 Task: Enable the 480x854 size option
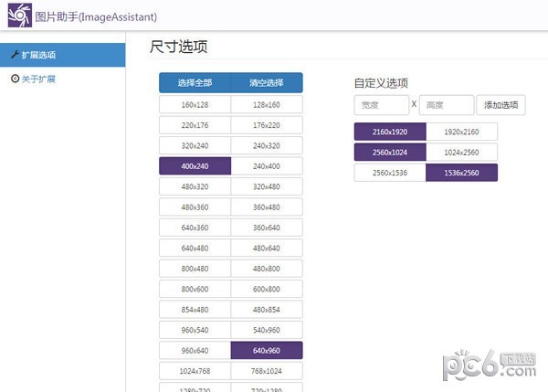pyautogui.click(x=267, y=310)
